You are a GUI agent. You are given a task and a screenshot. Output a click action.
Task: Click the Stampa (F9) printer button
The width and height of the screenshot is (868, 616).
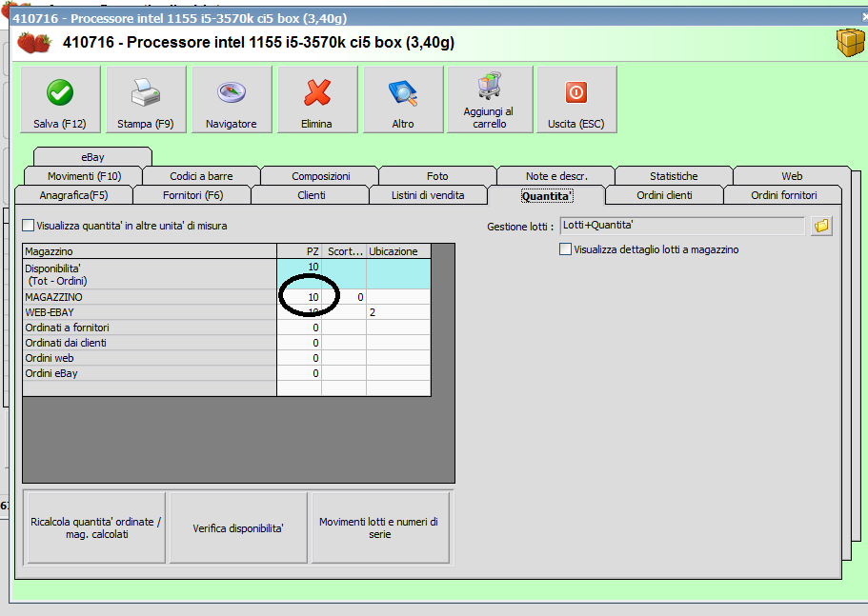click(146, 100)
